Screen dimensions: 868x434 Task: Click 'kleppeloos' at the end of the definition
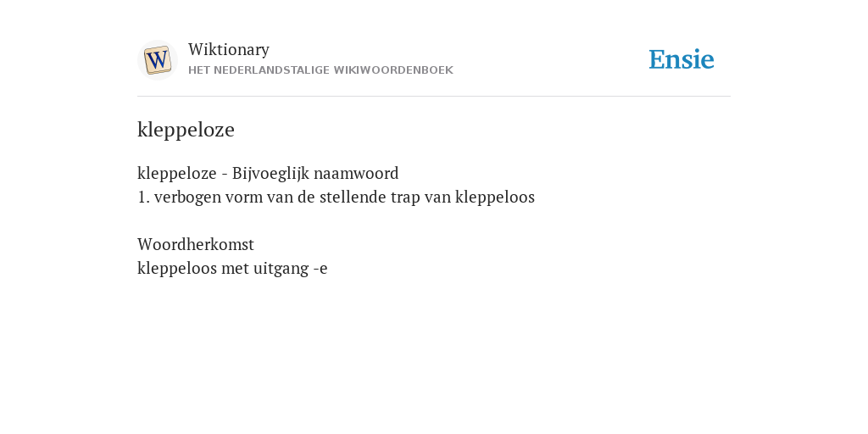click(495, 198)
